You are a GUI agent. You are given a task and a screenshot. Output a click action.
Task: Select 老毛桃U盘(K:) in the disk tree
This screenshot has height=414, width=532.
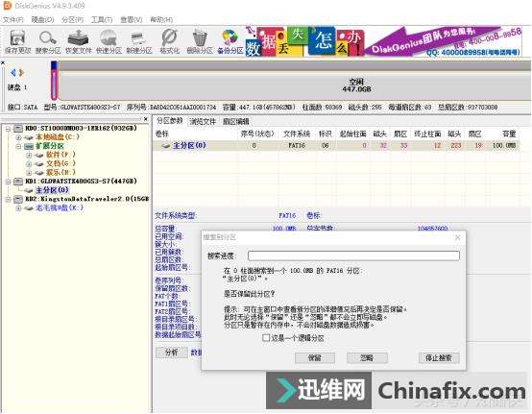pyautogui.click(x=60, y=207)
